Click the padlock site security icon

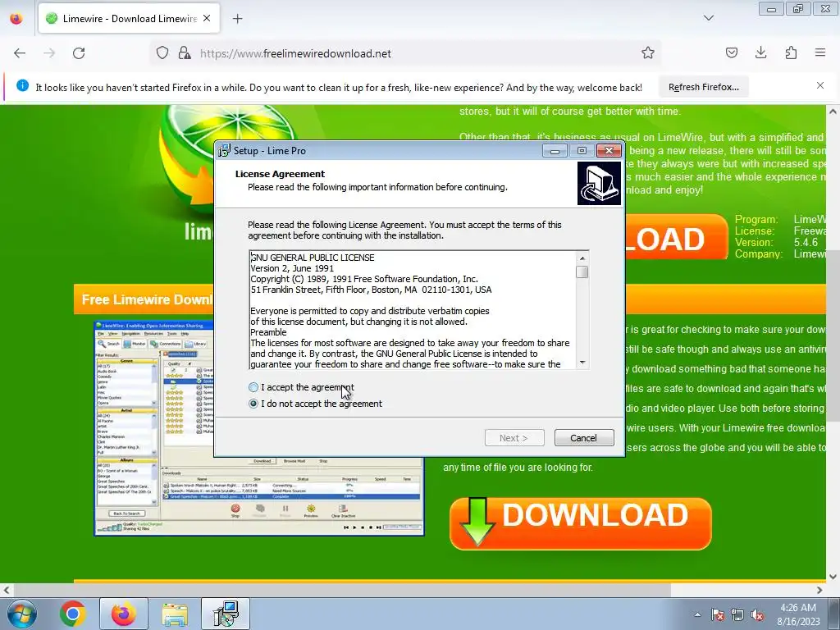click(185, 53)
